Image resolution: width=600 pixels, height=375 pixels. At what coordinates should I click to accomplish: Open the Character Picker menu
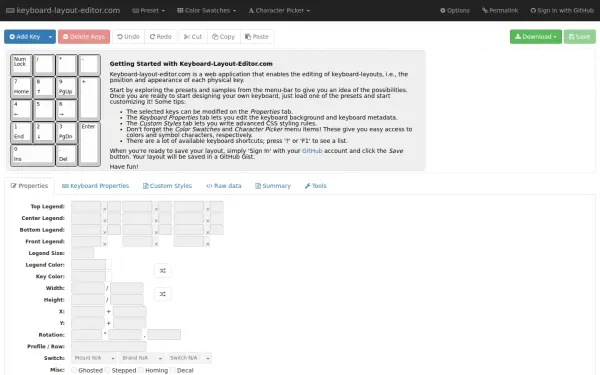click(x=279, y=10)
